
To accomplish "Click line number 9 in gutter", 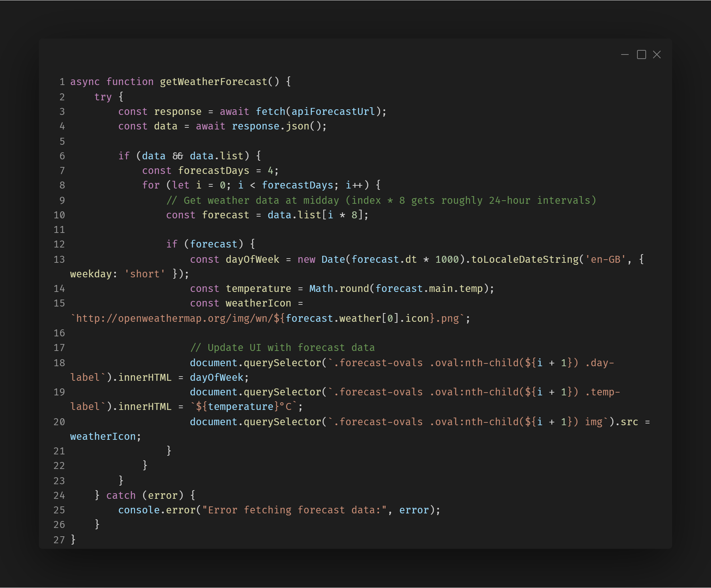I will click(x=62, y=201).
